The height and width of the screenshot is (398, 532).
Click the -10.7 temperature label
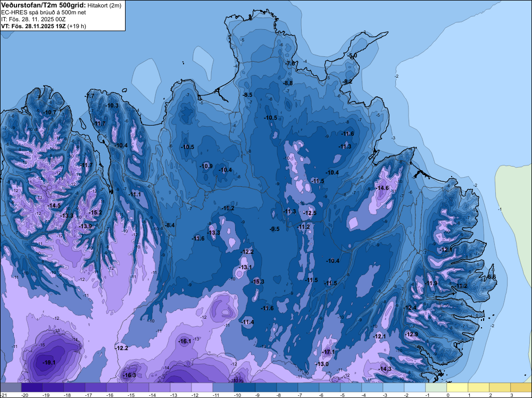point(50,112)
